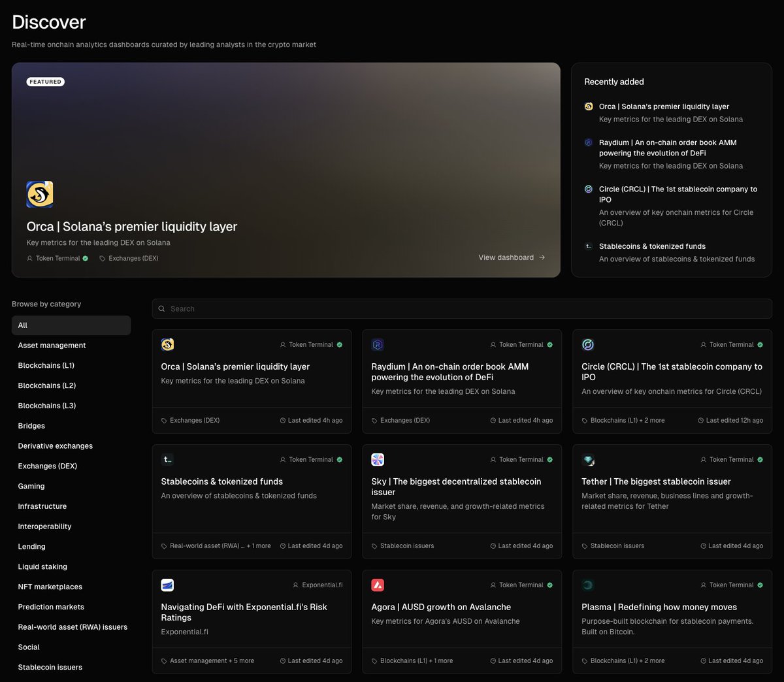The height and width of the screenshot is (682, 784).
Task: Select the Asset management category
Action: coord(71,346)
